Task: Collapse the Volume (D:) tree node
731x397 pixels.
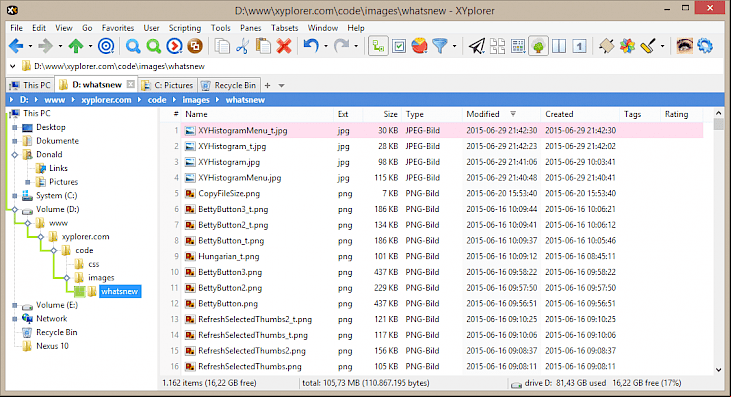Action: [x=14, y=210]
